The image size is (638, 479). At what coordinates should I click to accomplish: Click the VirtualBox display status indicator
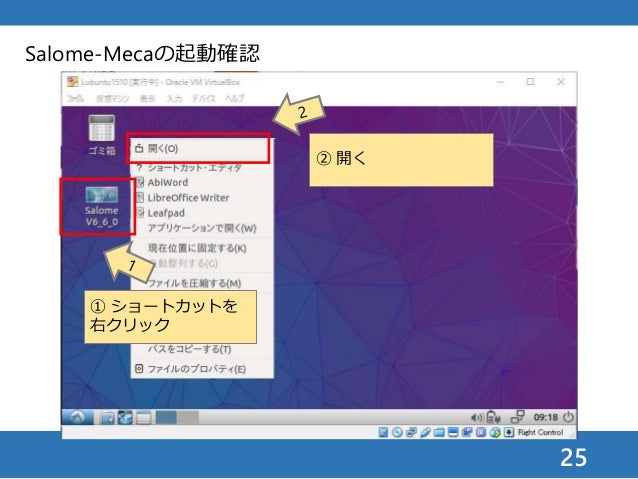point(453,432)
